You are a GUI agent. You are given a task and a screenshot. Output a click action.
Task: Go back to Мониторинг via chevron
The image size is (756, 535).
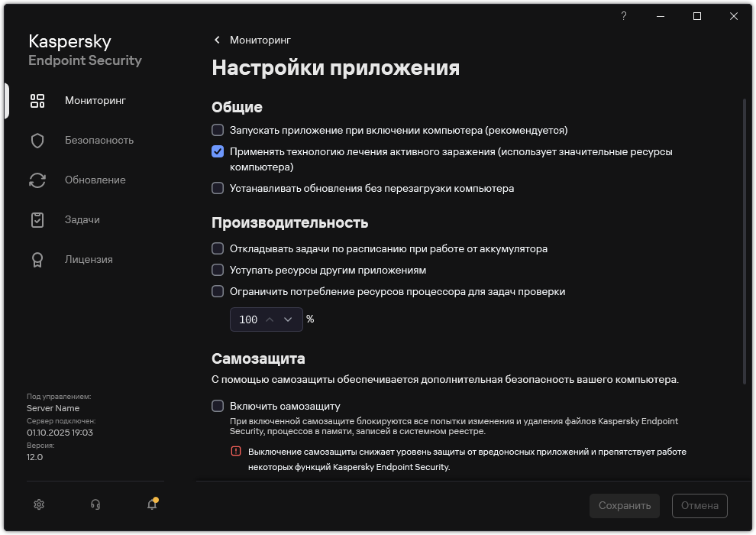pyautogui.click(x=217, y=40)
